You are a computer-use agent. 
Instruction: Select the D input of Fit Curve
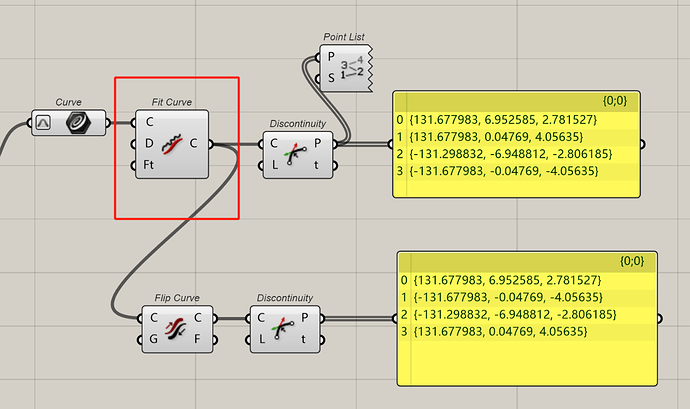(148, 143)
